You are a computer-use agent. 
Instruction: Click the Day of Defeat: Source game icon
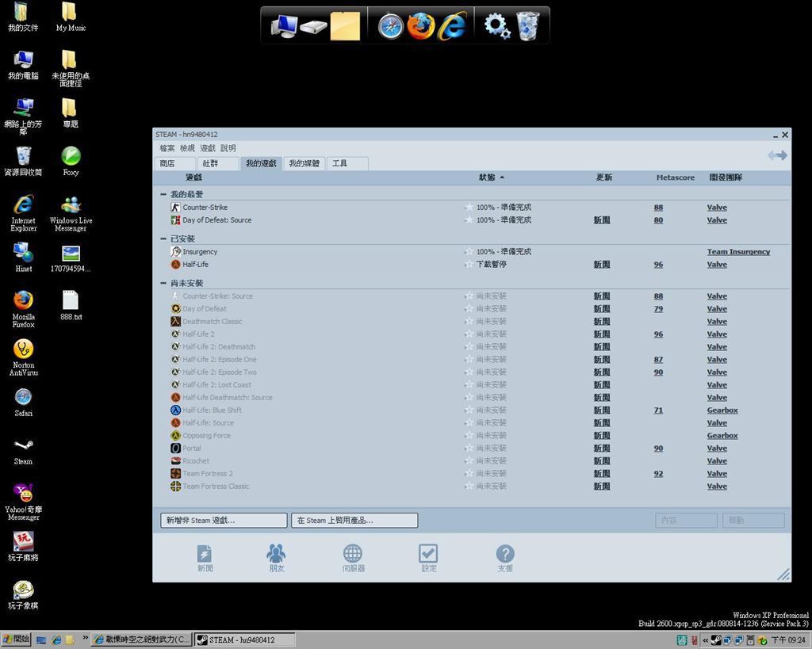pos(175,220)
